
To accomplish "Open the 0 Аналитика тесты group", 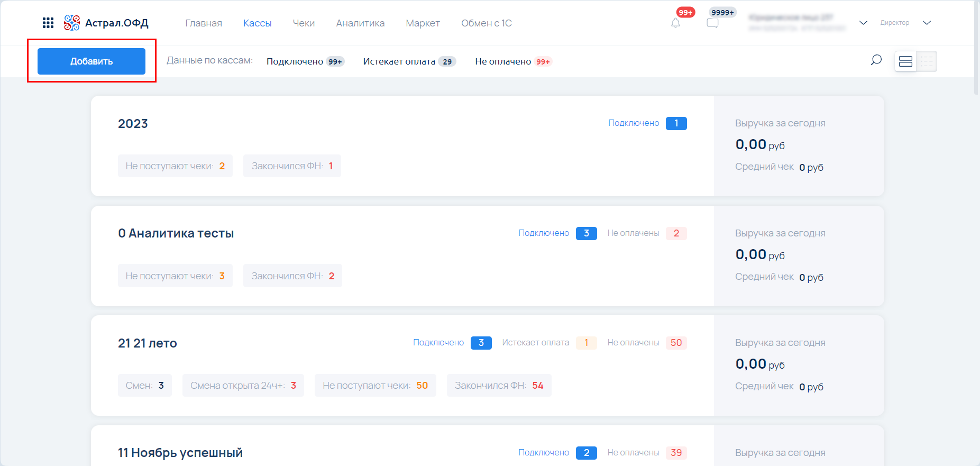I will pyautogui.click(x=176, y=233).
